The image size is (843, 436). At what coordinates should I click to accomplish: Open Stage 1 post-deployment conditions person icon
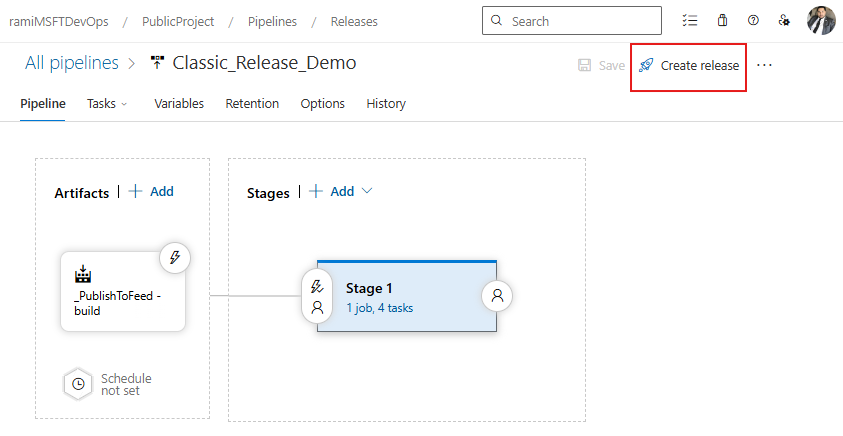pyautogui.click(x=497, y=296)
